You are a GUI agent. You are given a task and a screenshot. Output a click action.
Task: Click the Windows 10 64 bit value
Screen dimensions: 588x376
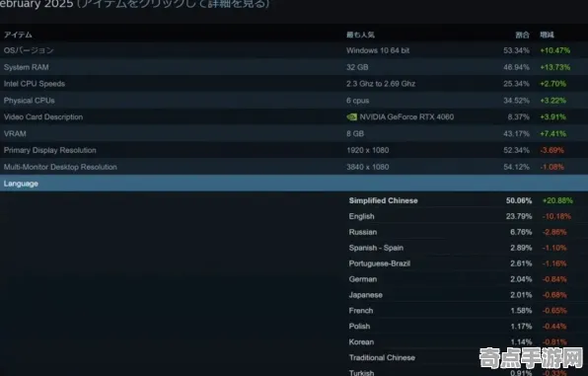click(x=378, y=50)
